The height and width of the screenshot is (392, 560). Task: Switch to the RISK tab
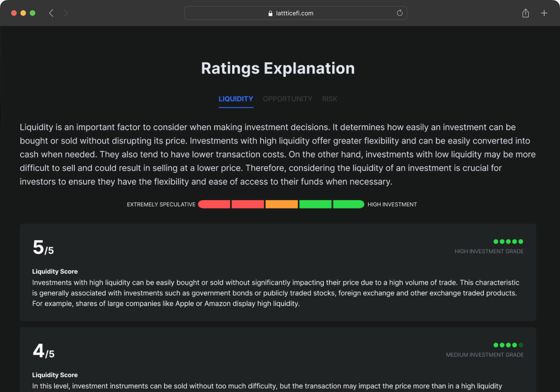(x=330, y=99)
